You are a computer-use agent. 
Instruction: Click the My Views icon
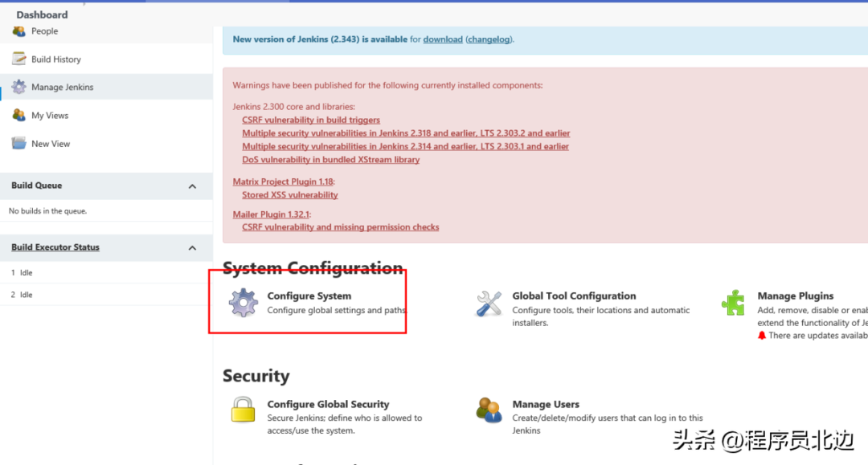point(18,115)
